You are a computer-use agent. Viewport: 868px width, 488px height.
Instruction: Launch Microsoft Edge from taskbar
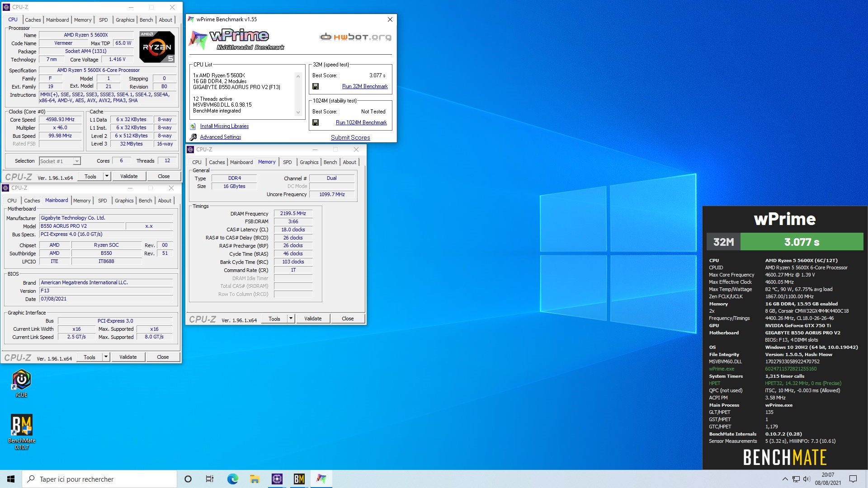(232, 479)
